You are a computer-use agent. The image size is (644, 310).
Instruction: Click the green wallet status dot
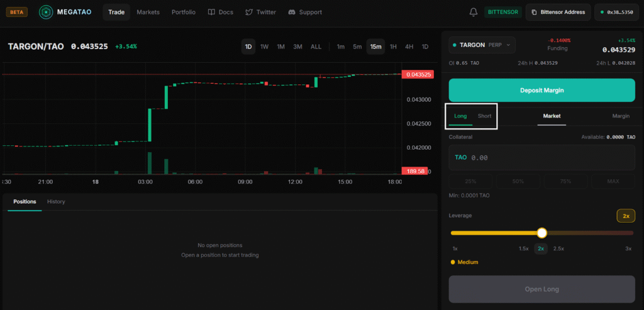click(602, 12)
